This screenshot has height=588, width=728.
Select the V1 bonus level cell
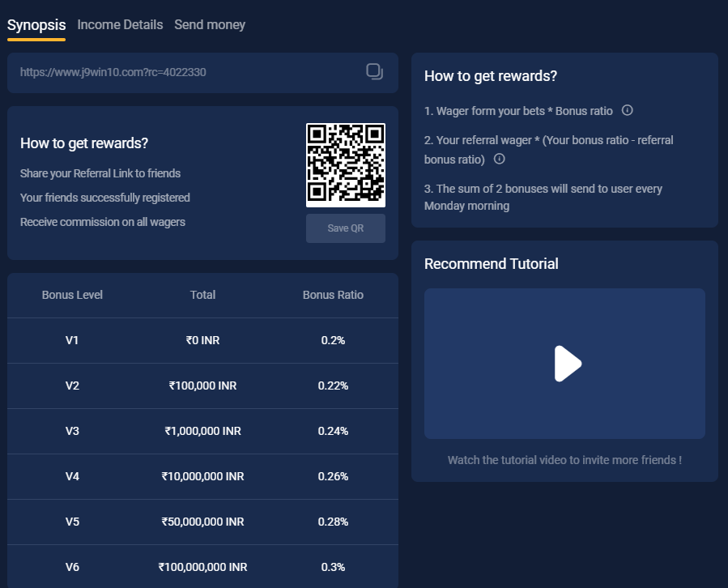click(72, 340)
